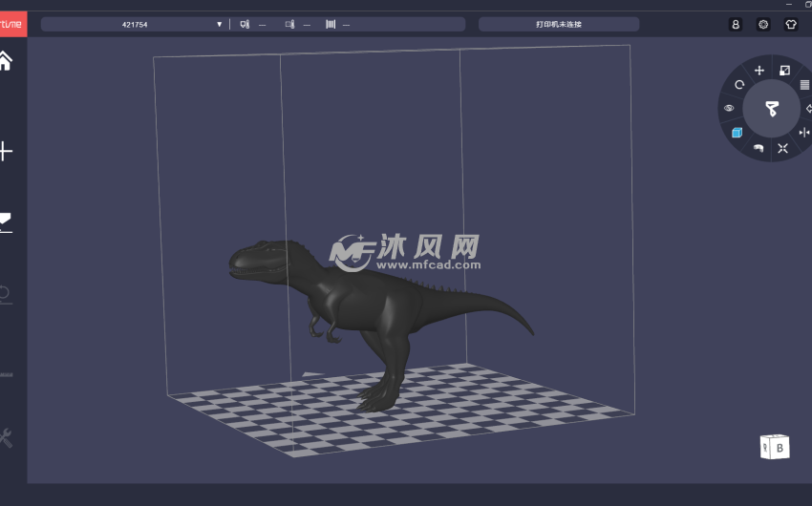Click the print/slice icon in left sidebar
This screenshot has height=506, width=812.
(x=5, y=222)
